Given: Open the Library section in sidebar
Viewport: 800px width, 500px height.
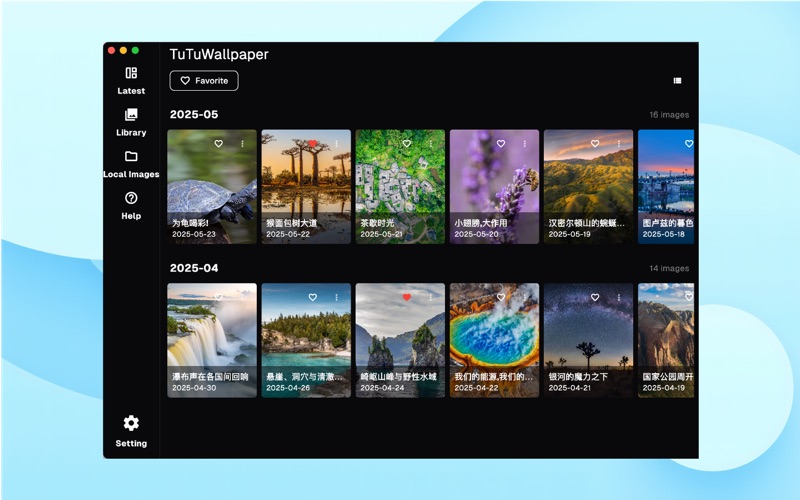Looking at the screenshot, I should pos(131,122).
